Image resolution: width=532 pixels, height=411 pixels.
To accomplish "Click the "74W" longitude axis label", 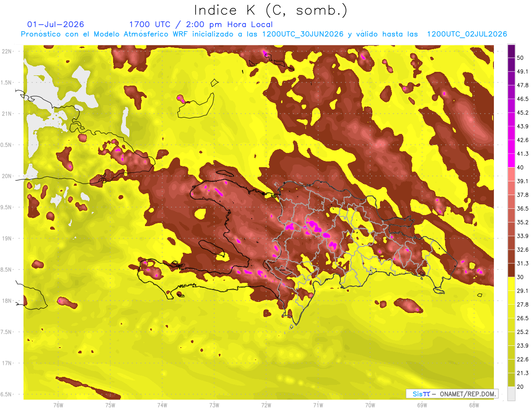I will pyautogui.click(x=162, y=405).
